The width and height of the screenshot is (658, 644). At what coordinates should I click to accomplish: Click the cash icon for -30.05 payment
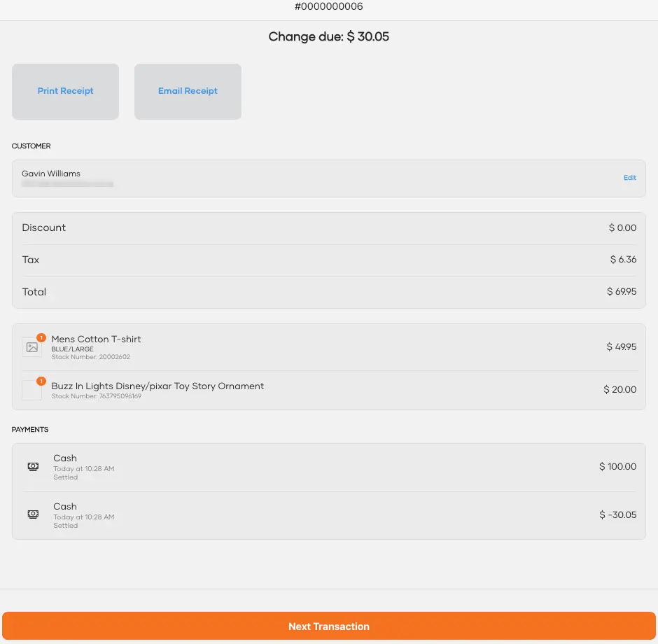point(33,514)
